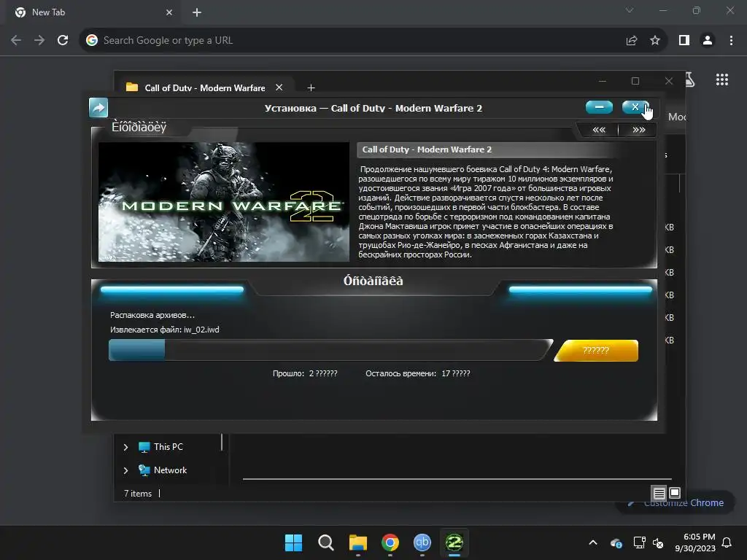Open the clock showing 6:05 PM
The image size is (747, 560).
[695, 542]
